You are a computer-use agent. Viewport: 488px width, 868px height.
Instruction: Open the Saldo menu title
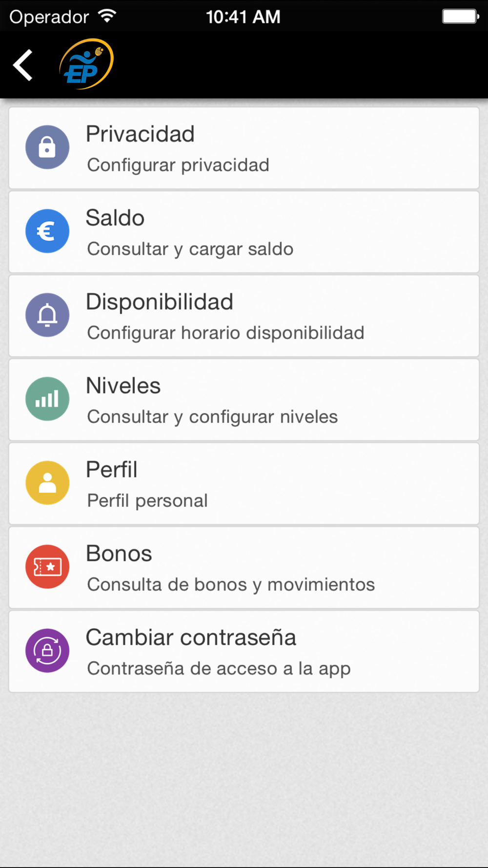pos(115,218)
